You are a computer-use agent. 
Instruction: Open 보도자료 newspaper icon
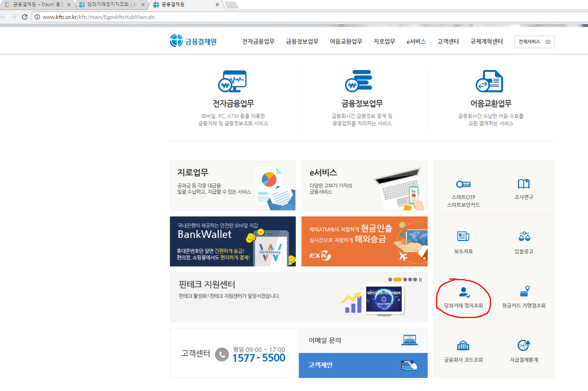[463, 236]
